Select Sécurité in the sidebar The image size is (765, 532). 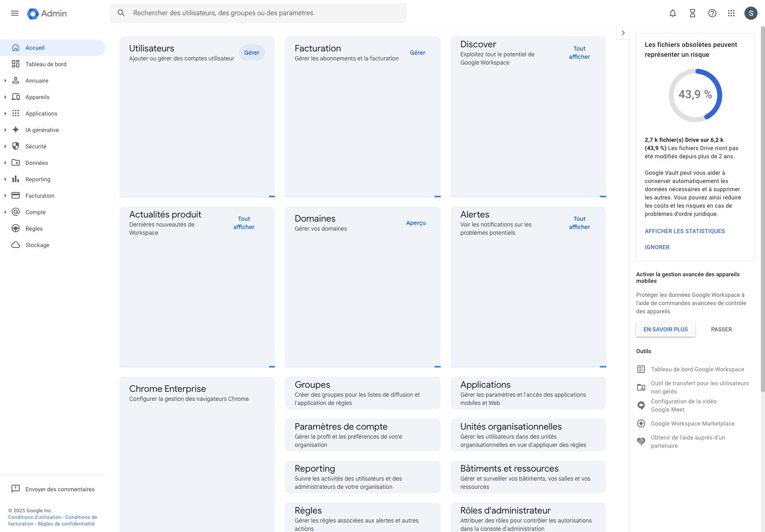53,146
